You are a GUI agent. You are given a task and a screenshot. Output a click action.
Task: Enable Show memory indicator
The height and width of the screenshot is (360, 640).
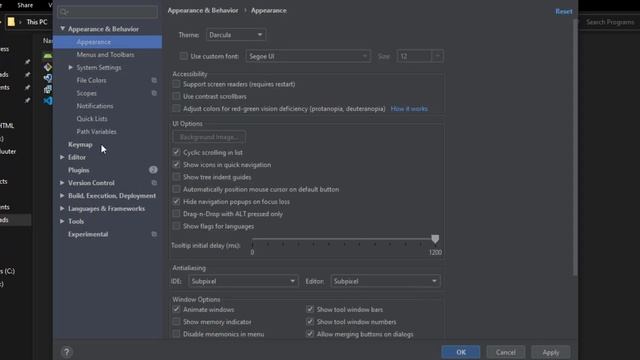tap(176, 322)
